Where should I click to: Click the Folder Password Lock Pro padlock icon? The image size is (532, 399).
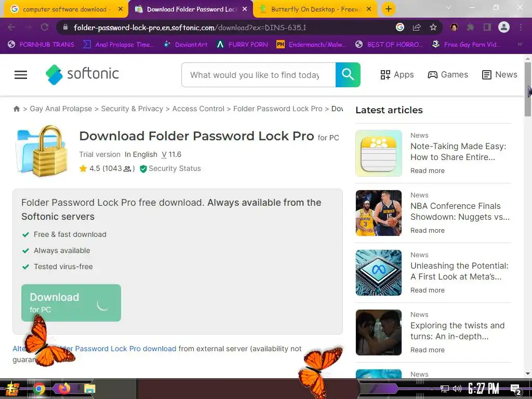click(x=42, y=151)
